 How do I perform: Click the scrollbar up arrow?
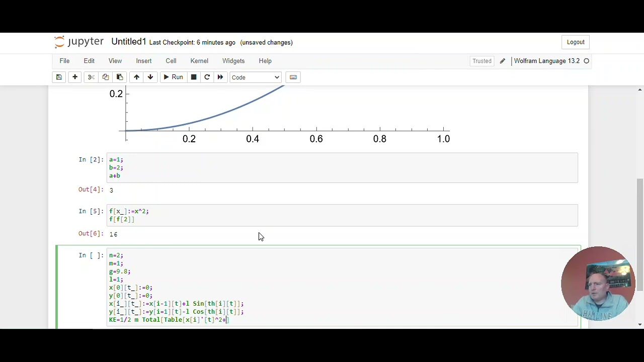coord(640,89)
